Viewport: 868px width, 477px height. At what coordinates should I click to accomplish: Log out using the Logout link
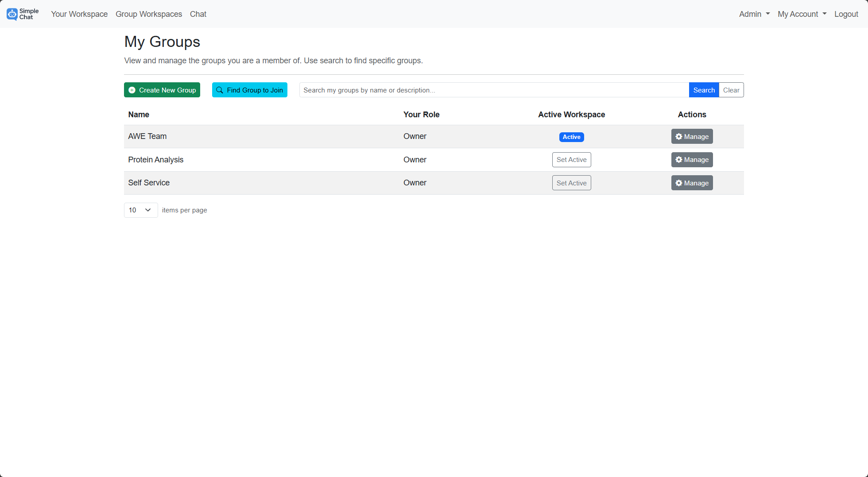point(846,14)
